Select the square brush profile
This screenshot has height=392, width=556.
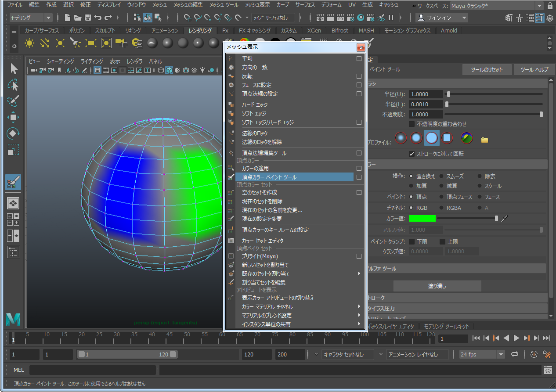point(447,138)
